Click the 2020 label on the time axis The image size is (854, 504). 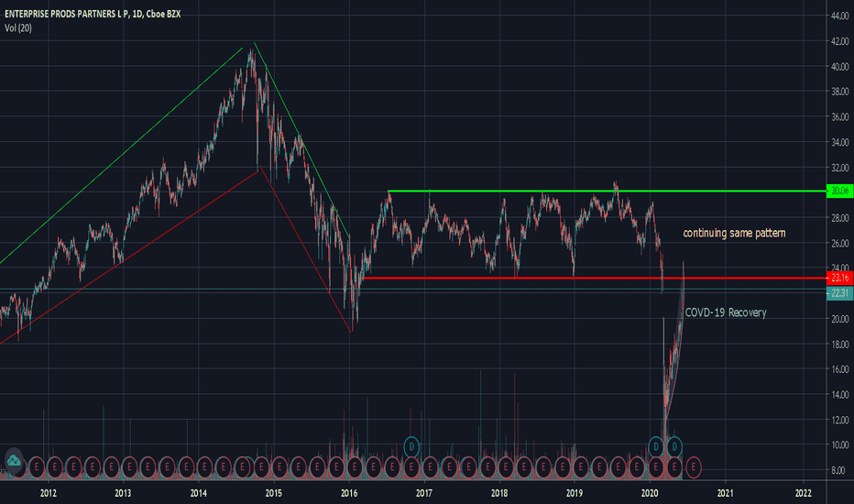point(650,493)
